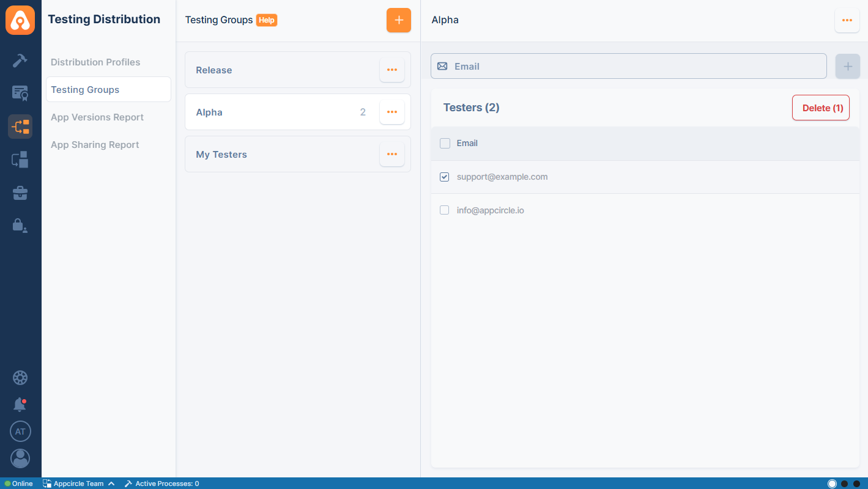Image resolution: width=868 pixels, height=489 pixels.
Task: Open the Signing Identities certificate icon
Action: 20,93
